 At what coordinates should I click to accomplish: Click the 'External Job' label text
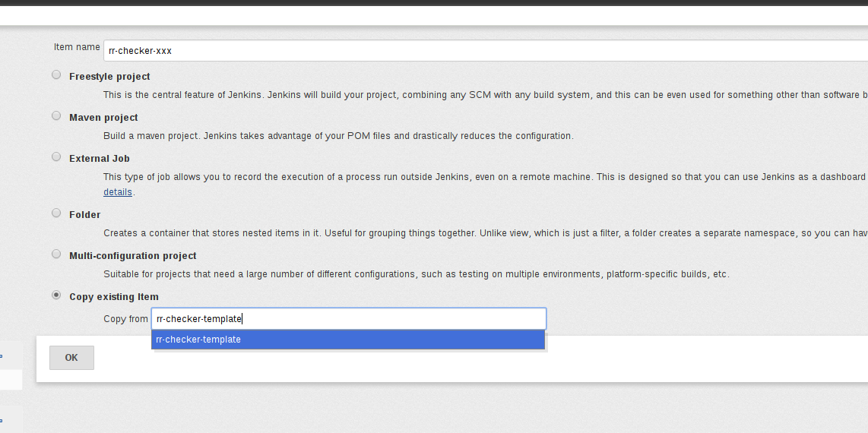pyautogui.click(x=100, y=159)
